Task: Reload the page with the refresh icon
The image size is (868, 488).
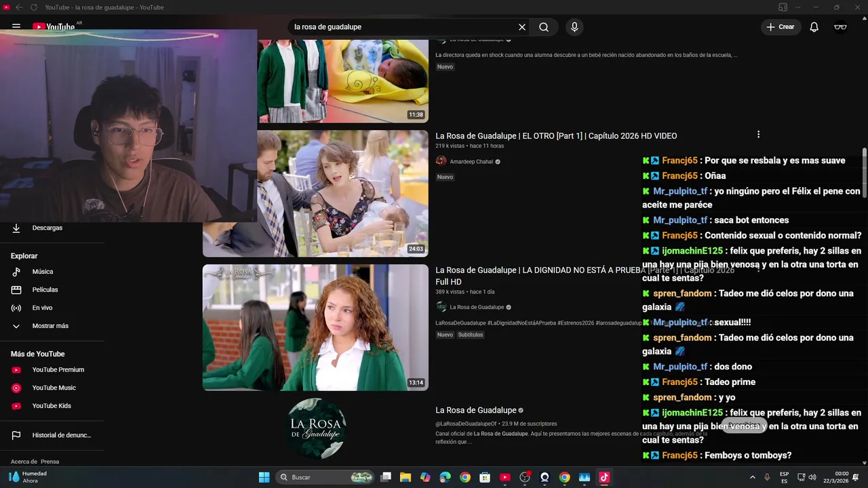Action: point(34,7)
